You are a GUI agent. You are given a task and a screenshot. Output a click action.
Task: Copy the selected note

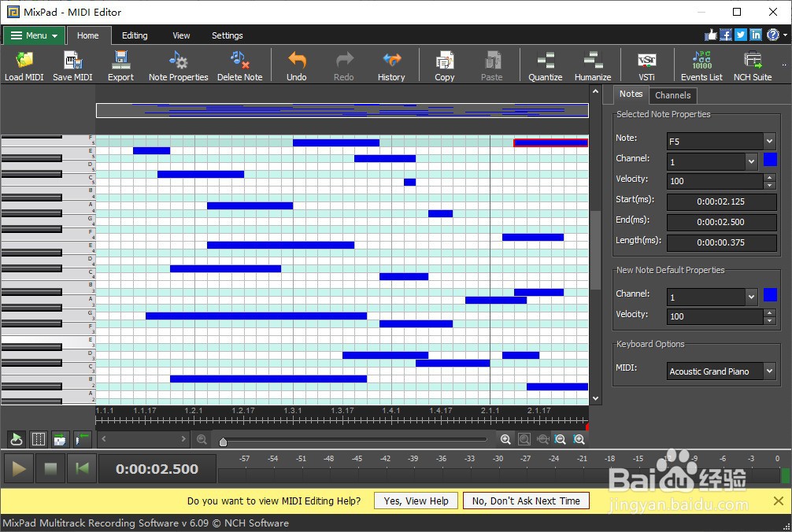[445, 65]
